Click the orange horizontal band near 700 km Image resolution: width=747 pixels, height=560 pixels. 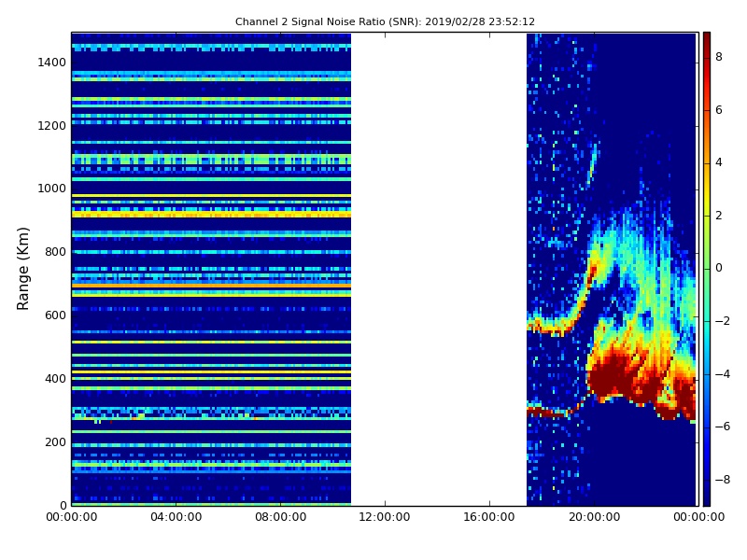pyautogui.click(x=211, y=286)
